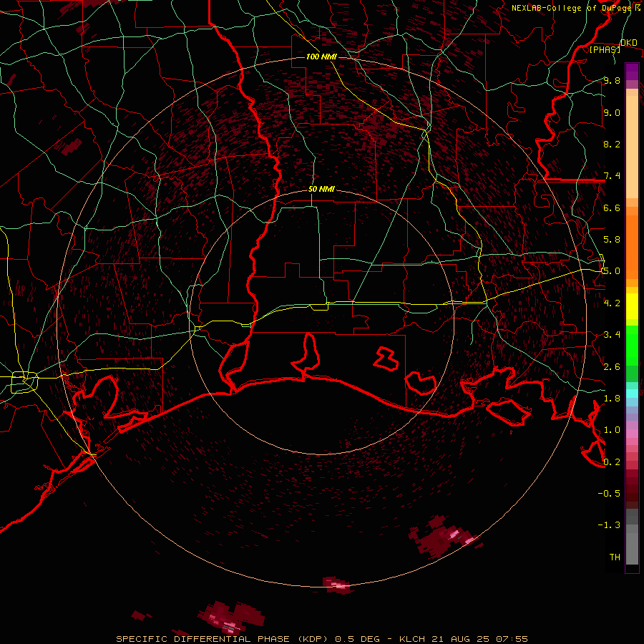This screenshot has width=644, height=644.
Task: Click the 1.8 scale value
Action: (x=612, y=399)
